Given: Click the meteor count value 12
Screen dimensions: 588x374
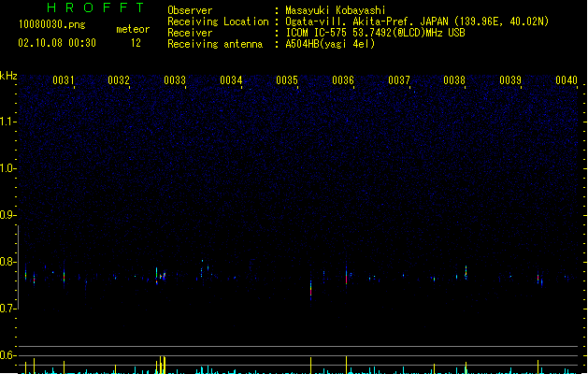Looking at the screenshot, I should [x=136, y=43].
